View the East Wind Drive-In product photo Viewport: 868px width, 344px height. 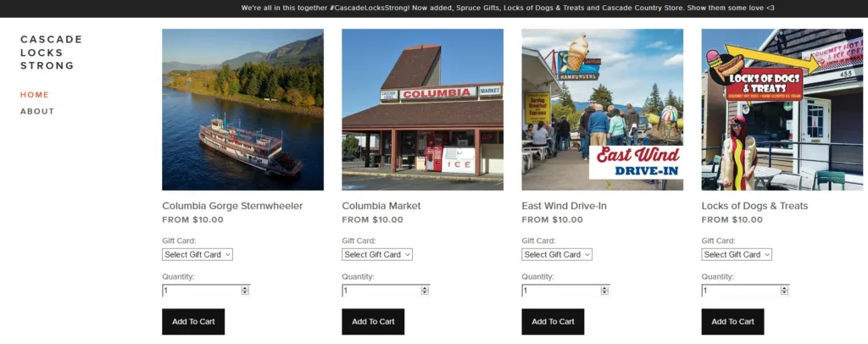click(x=603, y=109)
